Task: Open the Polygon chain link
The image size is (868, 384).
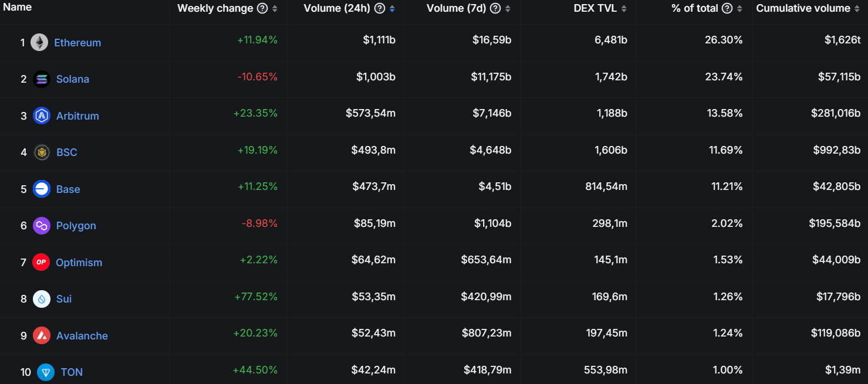Action: [76, 226]
